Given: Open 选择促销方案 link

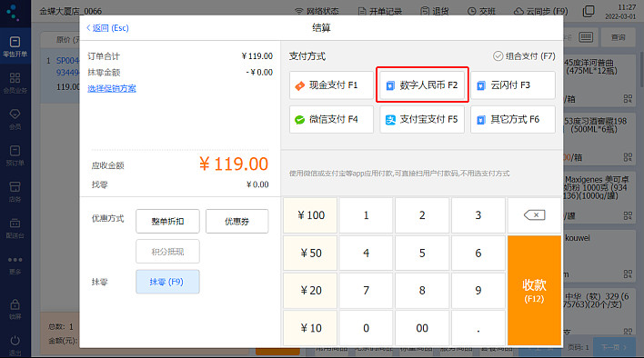Looking at the screenshot, I should pos(112,88).
